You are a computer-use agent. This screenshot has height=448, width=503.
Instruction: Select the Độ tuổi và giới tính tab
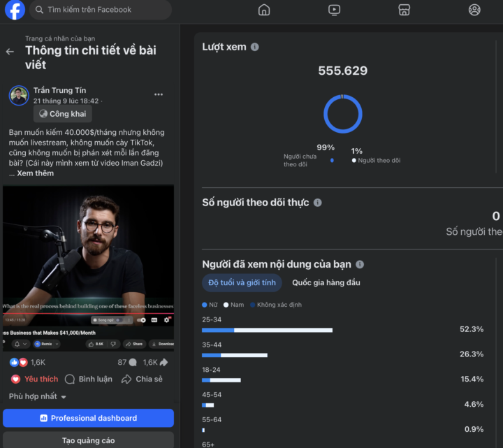click(x=242, y=282)
